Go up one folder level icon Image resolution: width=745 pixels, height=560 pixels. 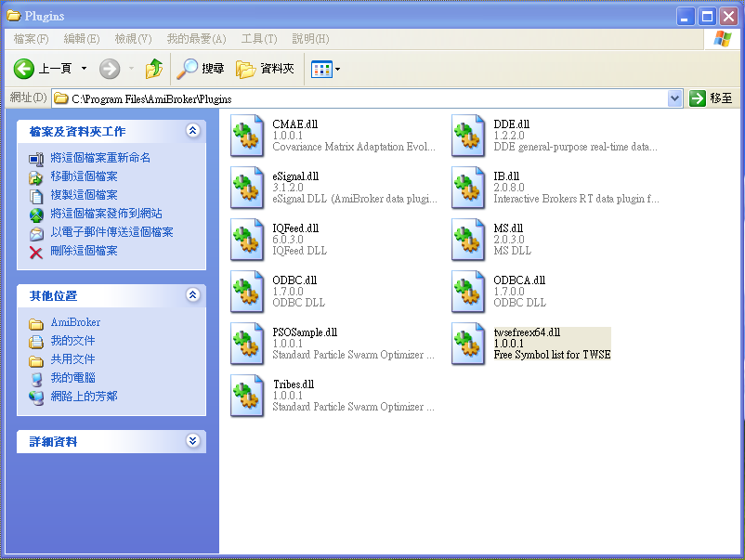click(x=154, y=69)
